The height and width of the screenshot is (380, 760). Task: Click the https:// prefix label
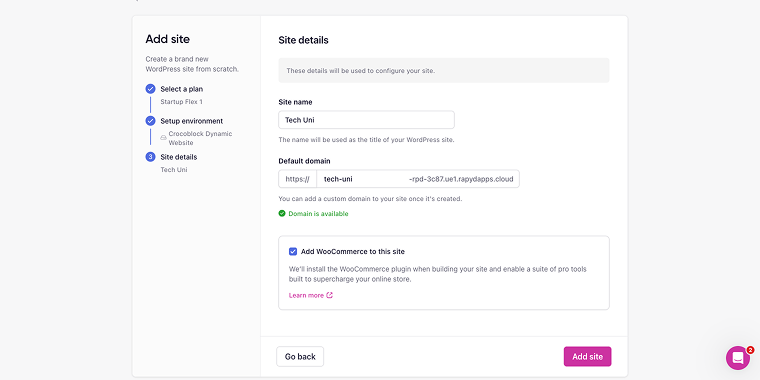[297, 179]
